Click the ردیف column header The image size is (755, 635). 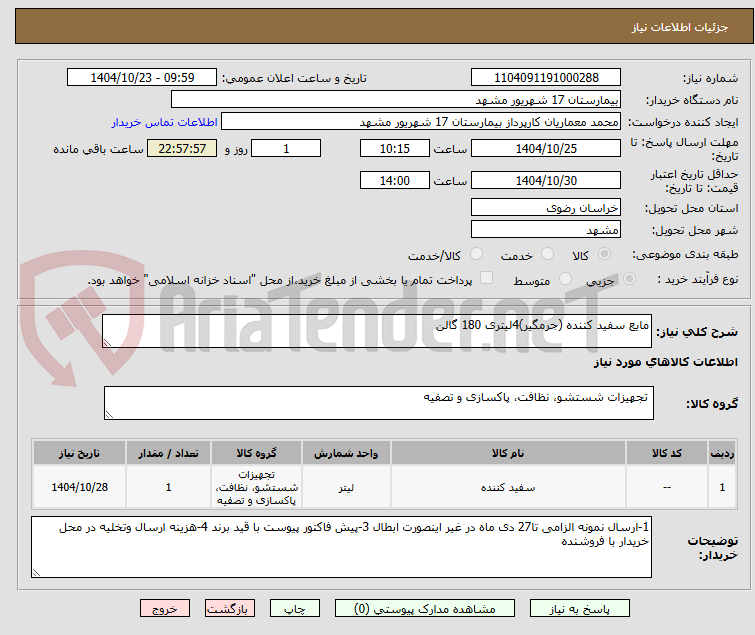pos(722,453)
